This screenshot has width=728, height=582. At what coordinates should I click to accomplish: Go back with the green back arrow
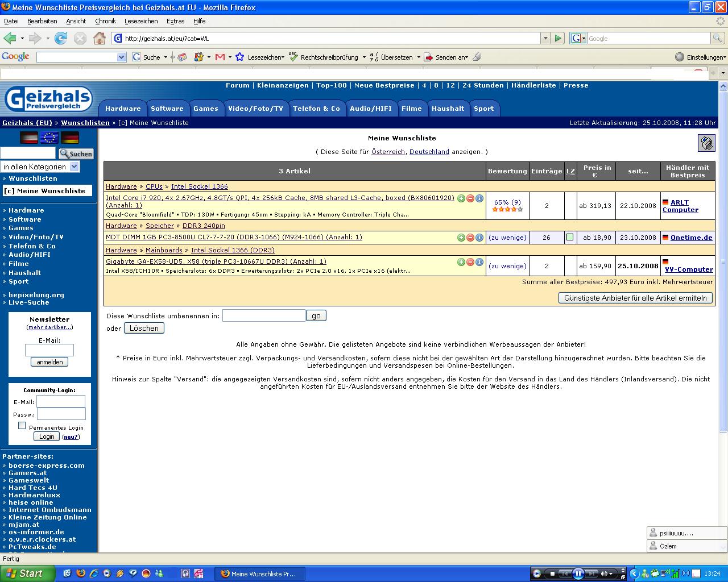tap(10, 38)
